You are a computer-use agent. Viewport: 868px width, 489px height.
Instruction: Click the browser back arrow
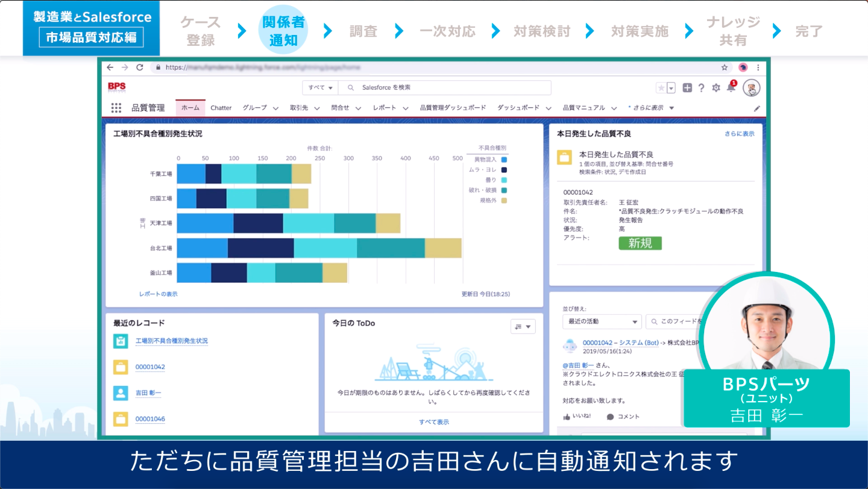tap(111, 68)
